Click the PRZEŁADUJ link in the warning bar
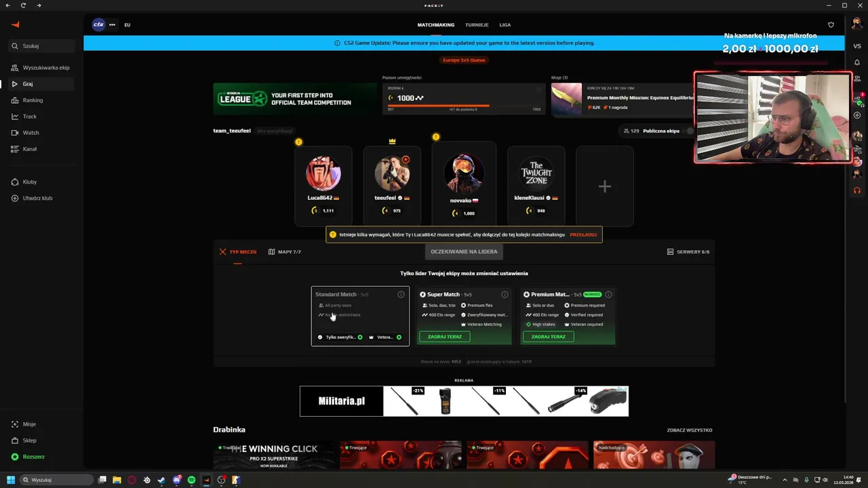The image size is (868, 488). coord(583,235)
